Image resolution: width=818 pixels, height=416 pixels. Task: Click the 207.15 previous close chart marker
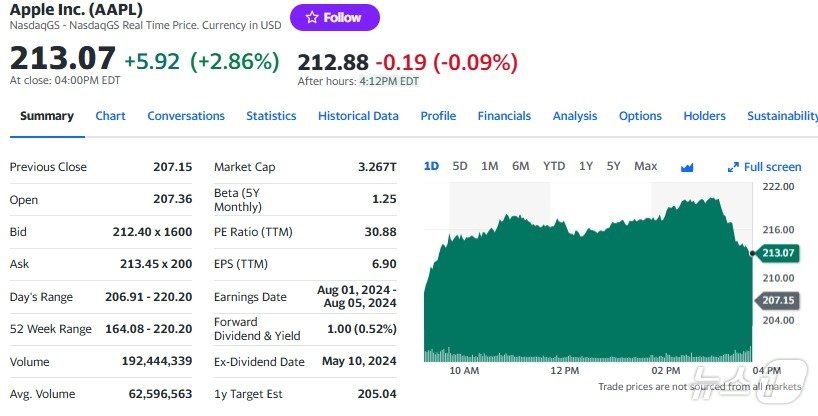(x=777, y=300)
